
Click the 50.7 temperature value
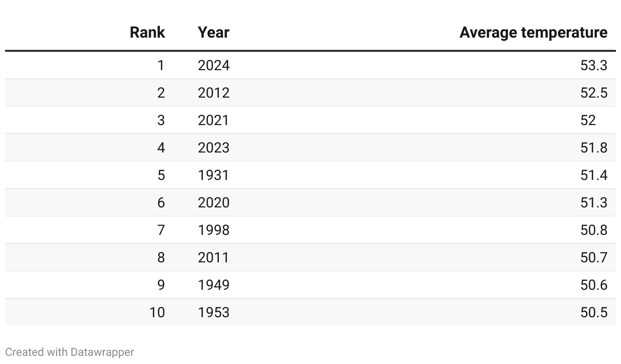pos(594,257)
